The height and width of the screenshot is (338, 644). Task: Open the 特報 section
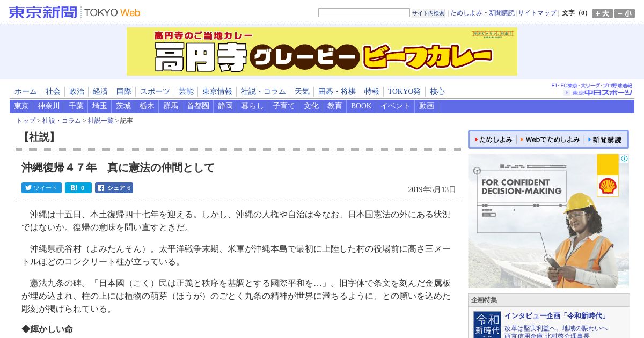pos(372,91)
